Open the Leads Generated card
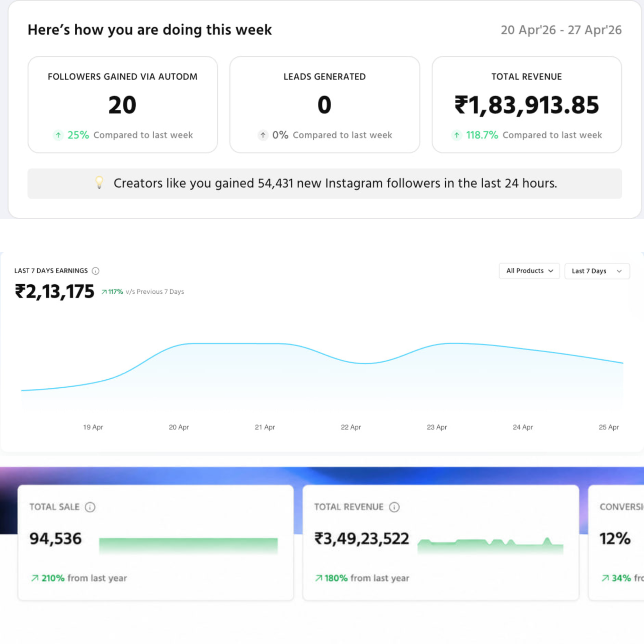This screenshot has height=644, width=644. (x=325, y=105)
